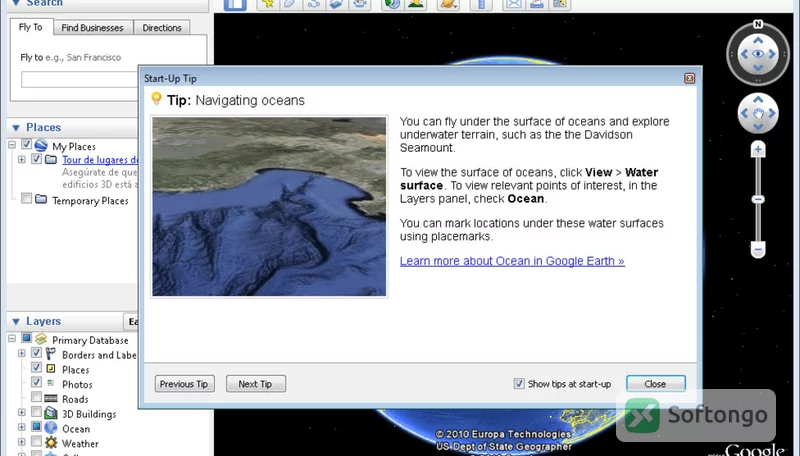Screen dimensions: 800x456
Task: Select the Add Polygon toolbar icon
Action: tap(290, 4)
